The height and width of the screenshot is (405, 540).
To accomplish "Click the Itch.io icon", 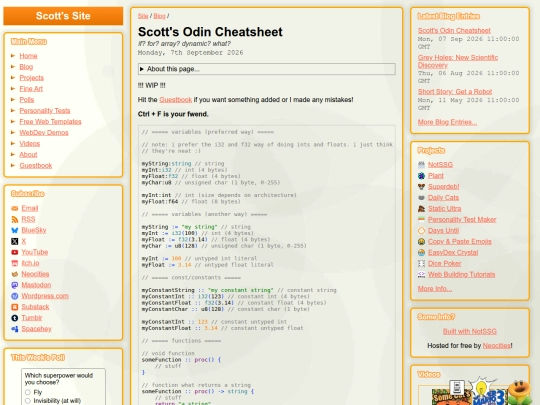I will click(14, 263).
